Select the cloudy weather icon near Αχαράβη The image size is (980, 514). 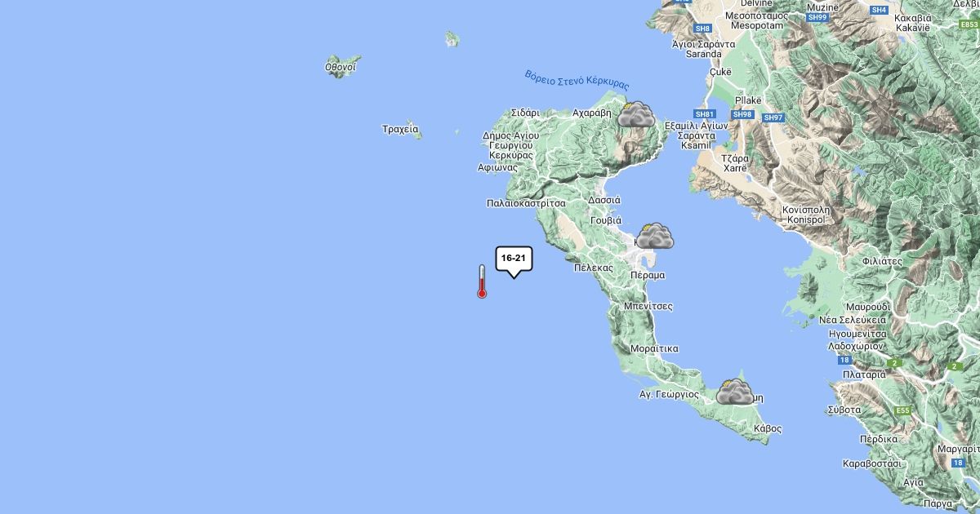click(x=636, y=114)
